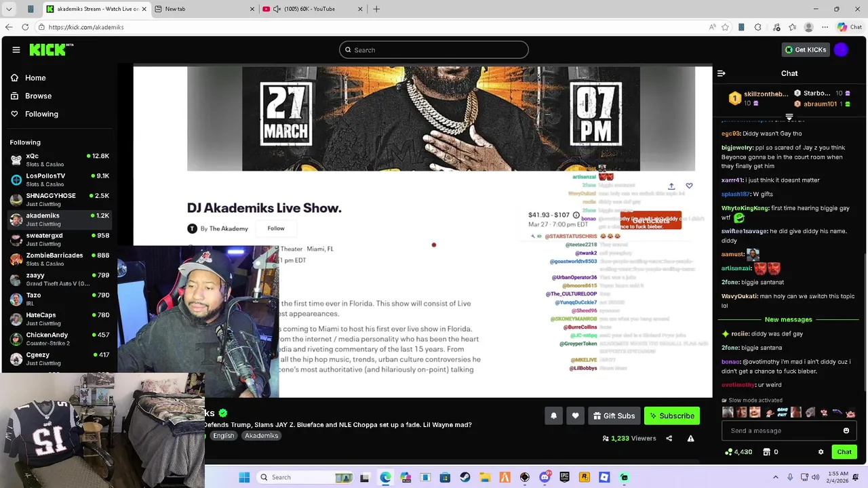Click the Akademiks tag

click(x=261, y=436)
